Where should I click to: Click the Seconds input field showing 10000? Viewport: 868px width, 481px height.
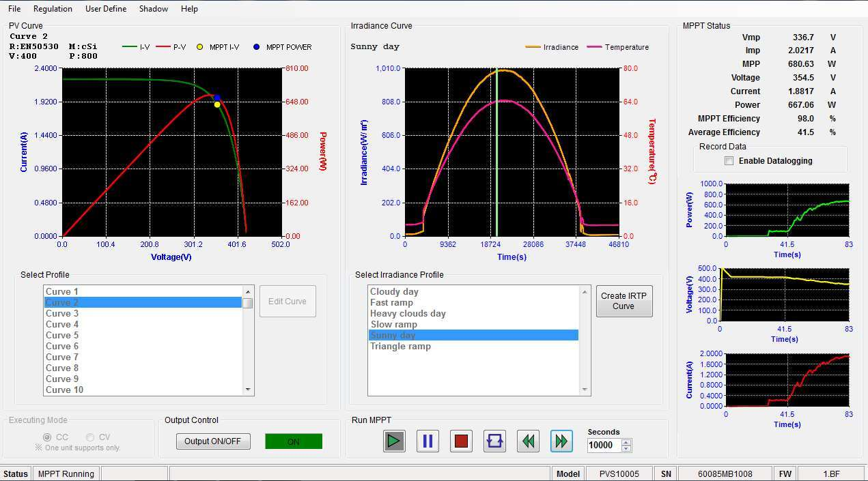(x=604, y=446)
